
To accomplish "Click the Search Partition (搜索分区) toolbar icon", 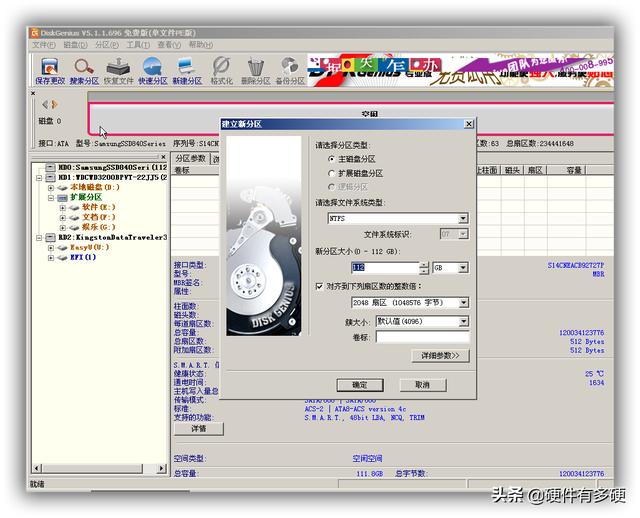I will (x=84, y=70).
